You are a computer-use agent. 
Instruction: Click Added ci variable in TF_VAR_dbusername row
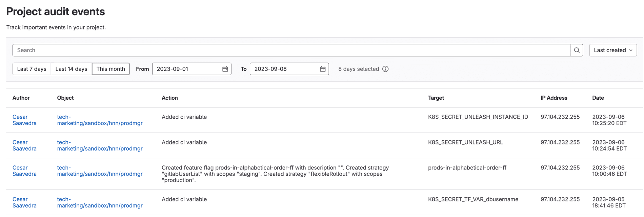coord(184,199)
